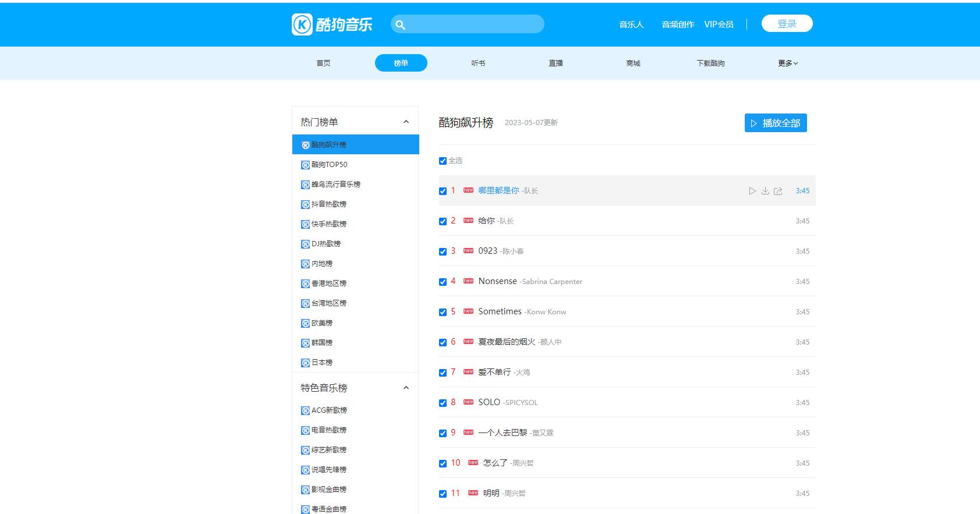Open song title 怎么了
Screen dimensions: 980x514
[x=495, y=463]
